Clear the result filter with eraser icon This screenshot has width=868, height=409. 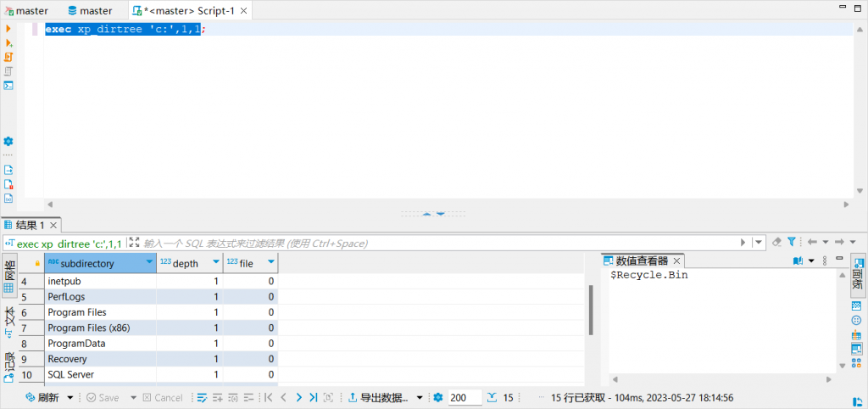tap(776, 242)
